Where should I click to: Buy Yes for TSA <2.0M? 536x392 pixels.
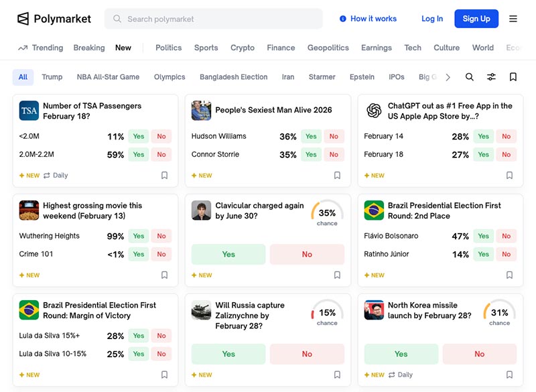(139, 137)
